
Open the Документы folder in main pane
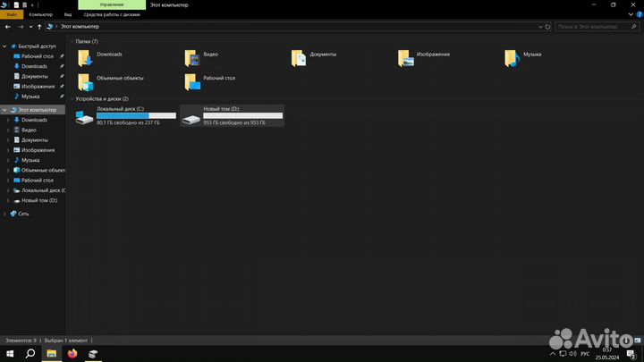click(x=299, y=58)
